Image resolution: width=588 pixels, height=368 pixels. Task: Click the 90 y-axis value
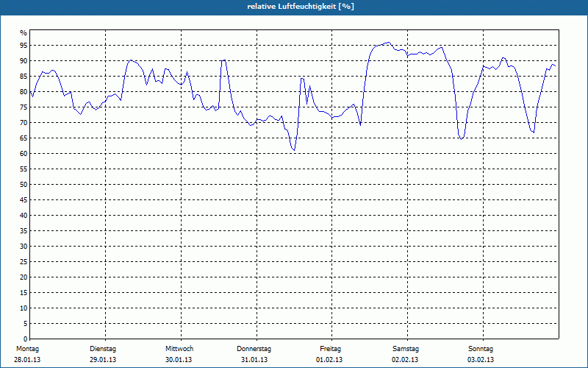(24, 61)
